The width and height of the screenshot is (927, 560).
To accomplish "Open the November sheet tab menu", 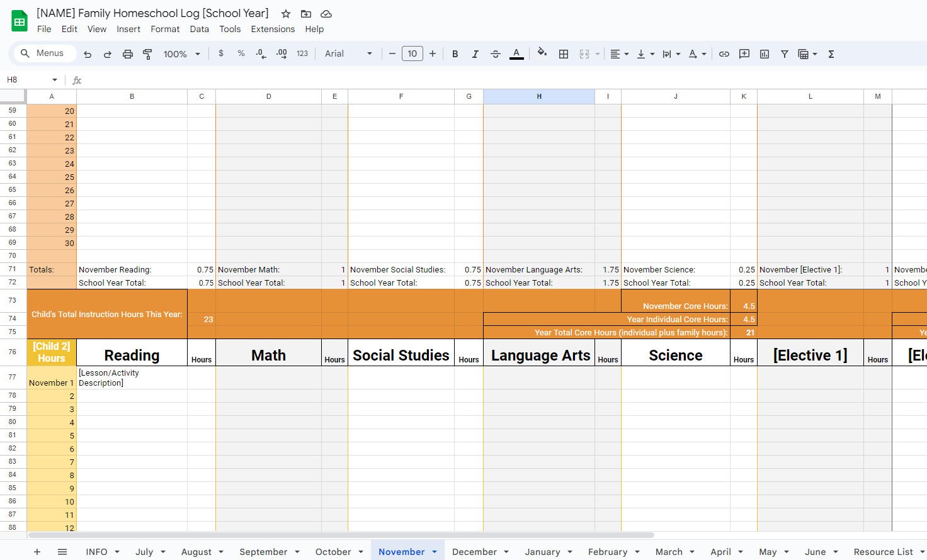I will [434, 552].
